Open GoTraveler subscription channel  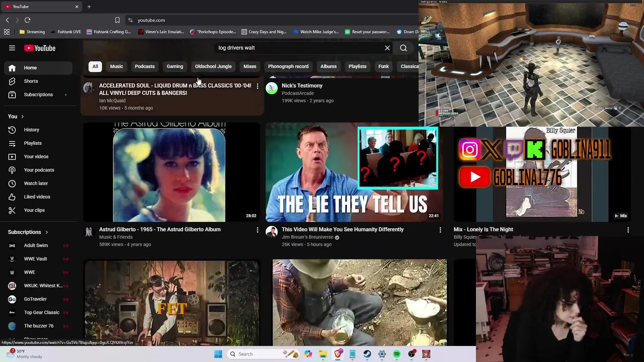[x=39, y=299]
